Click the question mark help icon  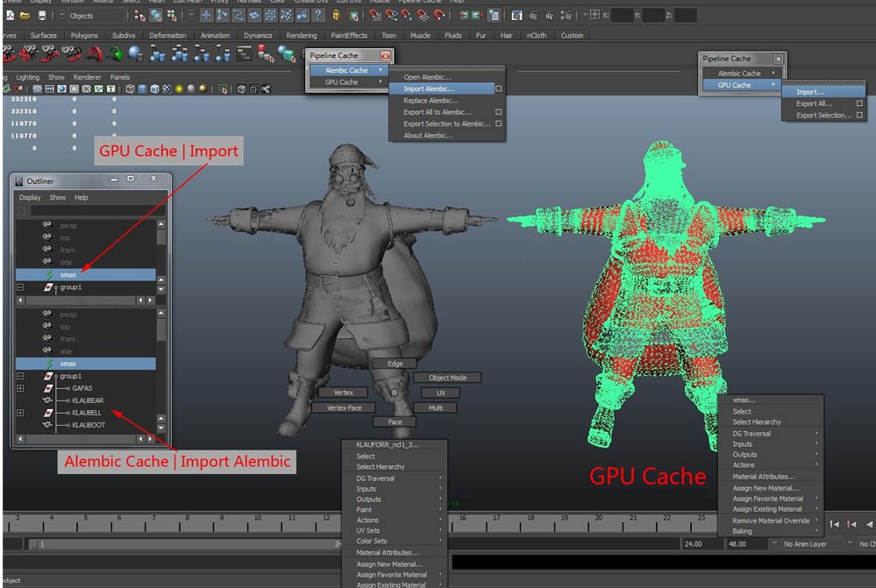click(318, 16)
